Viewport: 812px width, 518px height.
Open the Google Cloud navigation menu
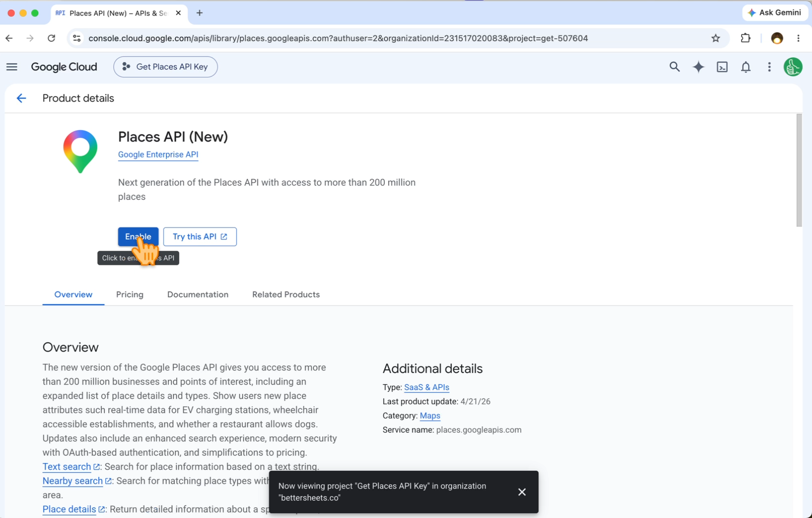[12, 67]
